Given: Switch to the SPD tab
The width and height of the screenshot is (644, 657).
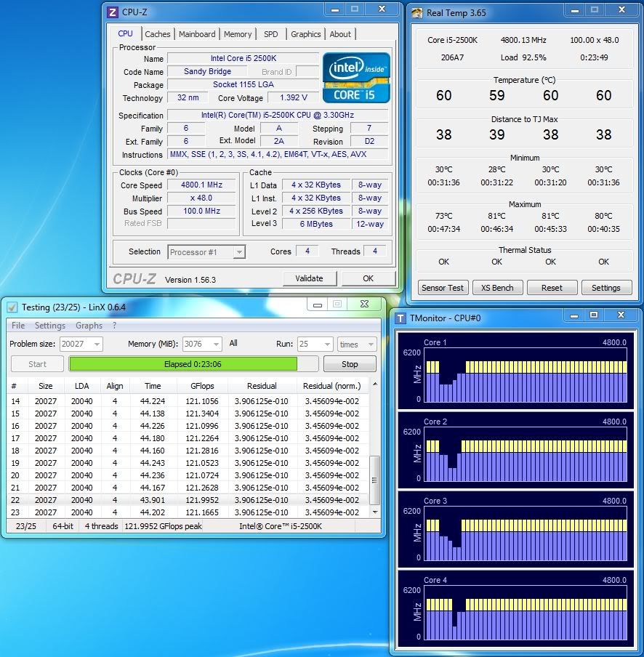Looking at the screenshot, I should pos(270,34).
